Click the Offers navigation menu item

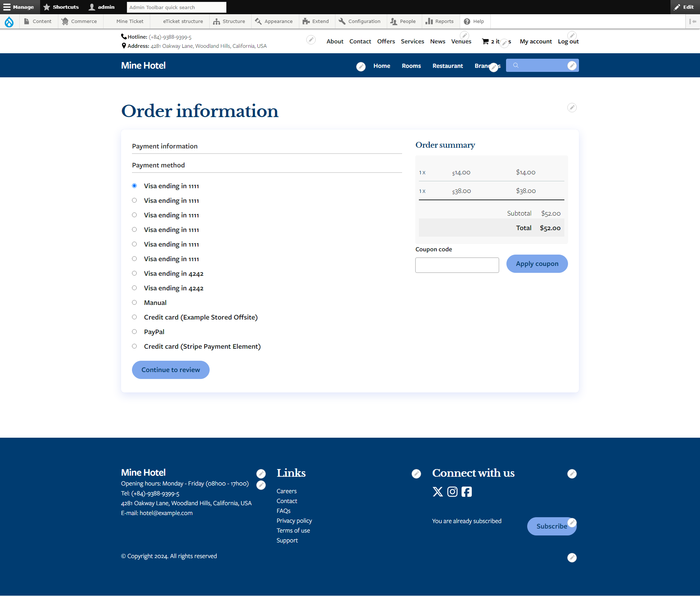point(386,41)
